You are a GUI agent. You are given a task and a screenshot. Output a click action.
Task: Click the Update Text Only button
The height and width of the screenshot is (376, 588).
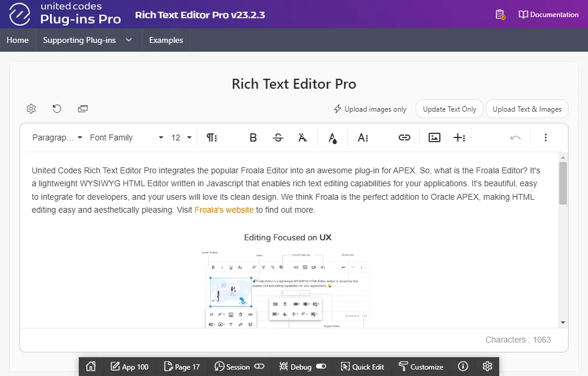[x=449, y=109]
